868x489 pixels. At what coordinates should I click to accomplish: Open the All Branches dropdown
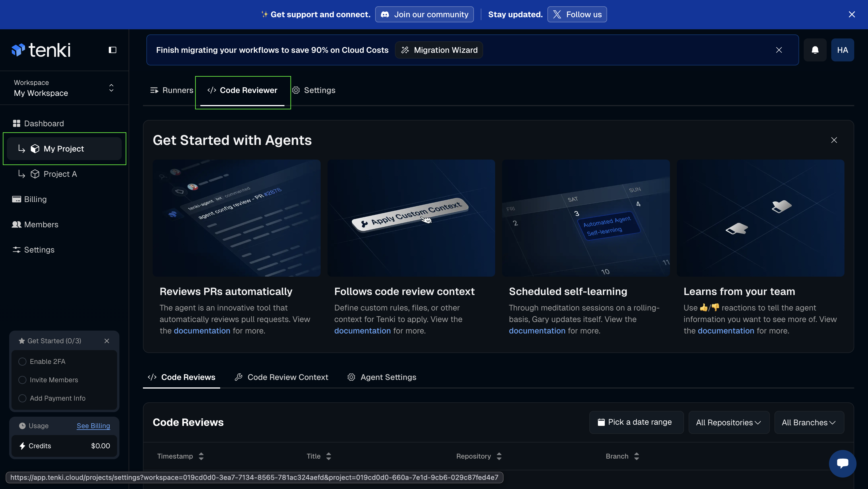pos(809,422)
